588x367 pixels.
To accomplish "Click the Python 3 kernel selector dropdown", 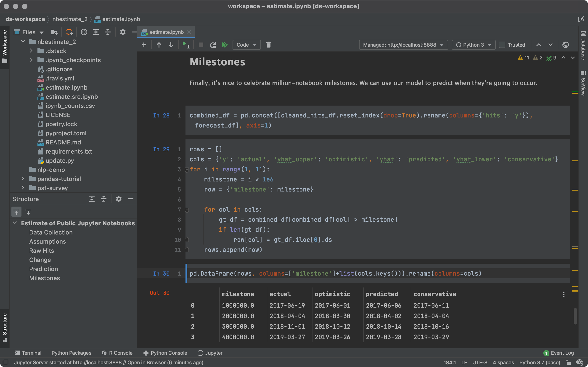I will click(x=473, y=44).
